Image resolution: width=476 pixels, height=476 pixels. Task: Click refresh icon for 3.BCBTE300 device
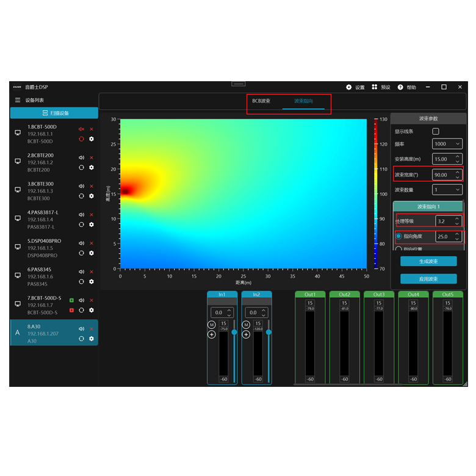tap(81, 196)
